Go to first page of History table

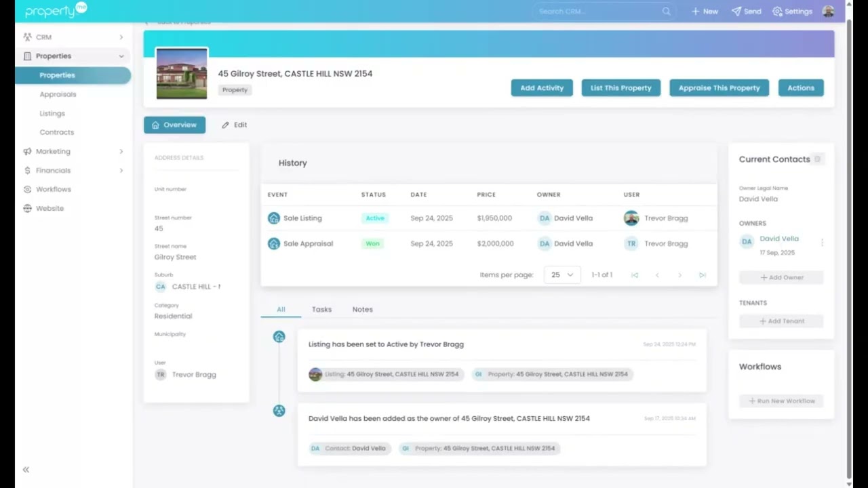tap(635, 275)
